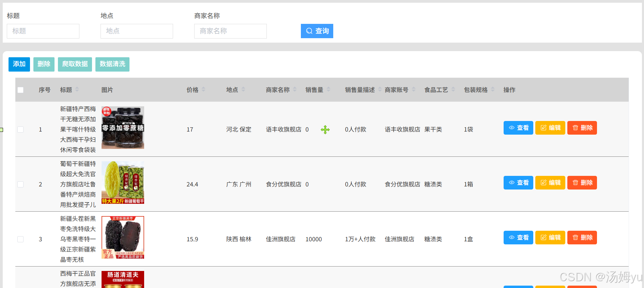This screenshot has width=644, height=288.
Task: Click 0人付款 in the 河北 保定 row
Action: tap(355, 130)
